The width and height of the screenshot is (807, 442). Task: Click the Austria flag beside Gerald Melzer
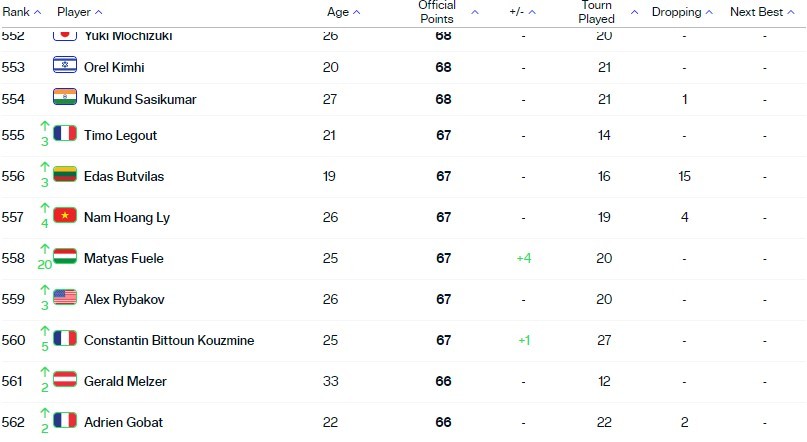coord(65,379)
